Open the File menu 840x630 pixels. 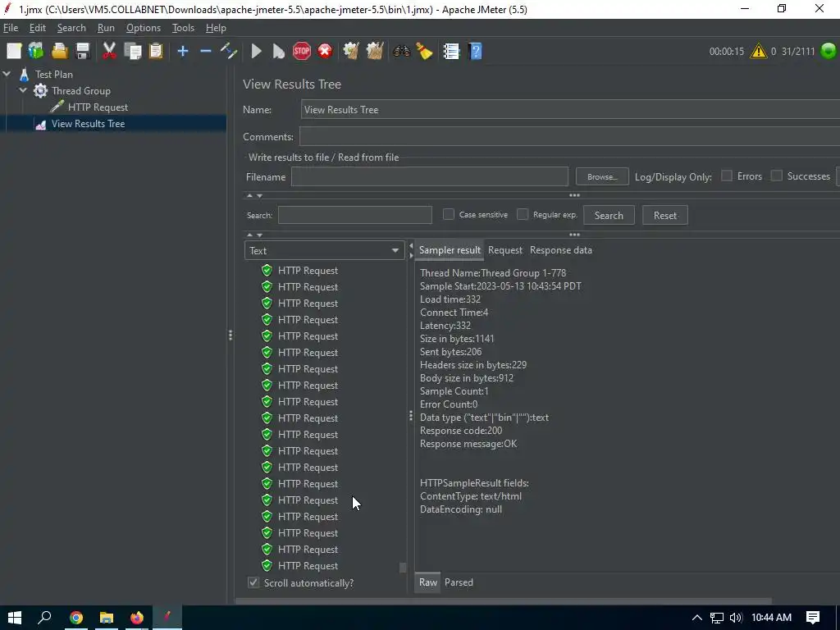pos(11,28)
